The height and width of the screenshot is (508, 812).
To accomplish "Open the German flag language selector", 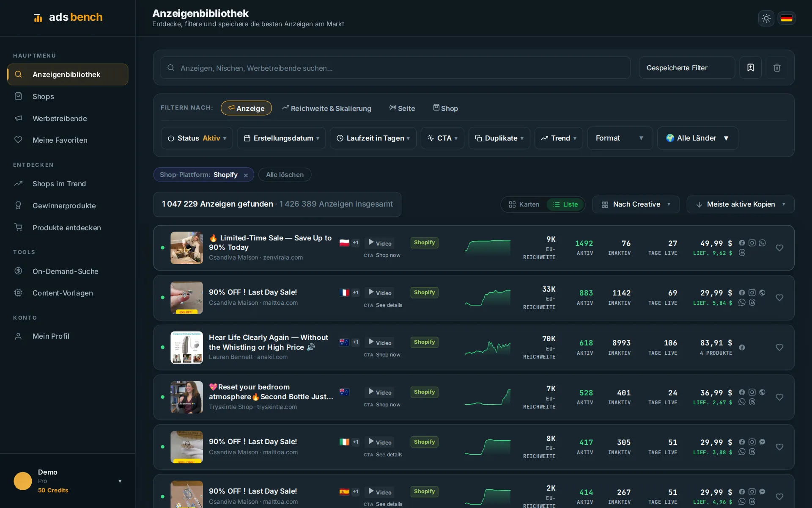I will coord(786,18).
